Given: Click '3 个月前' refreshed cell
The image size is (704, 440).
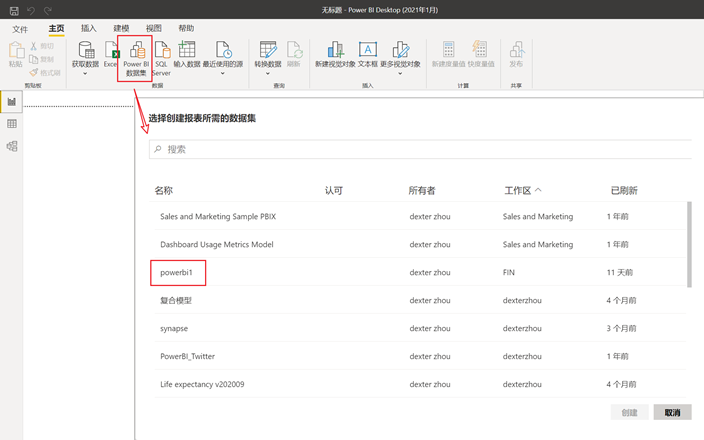Looking at the screenshot, I should click(621, 328).
